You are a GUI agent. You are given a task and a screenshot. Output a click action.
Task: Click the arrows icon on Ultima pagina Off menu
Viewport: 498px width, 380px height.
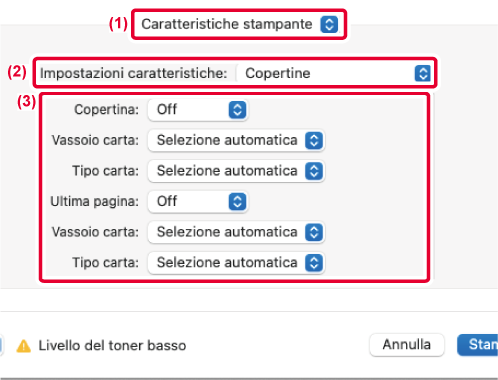(x=237, y=202)
